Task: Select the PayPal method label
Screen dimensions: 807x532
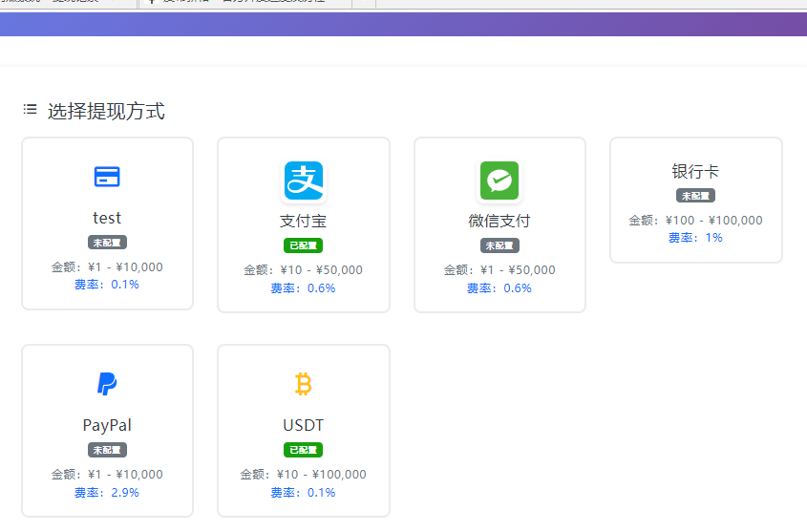Action: coord(107,425)
